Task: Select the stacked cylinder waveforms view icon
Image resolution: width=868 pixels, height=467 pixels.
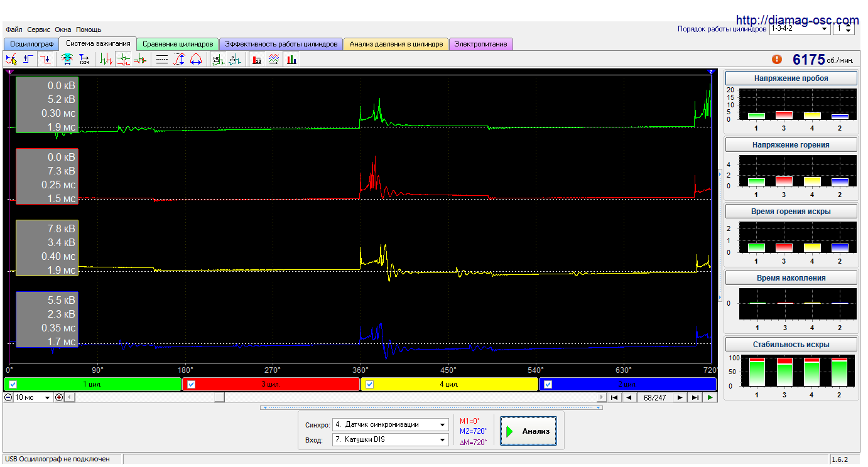Action: 124,59
